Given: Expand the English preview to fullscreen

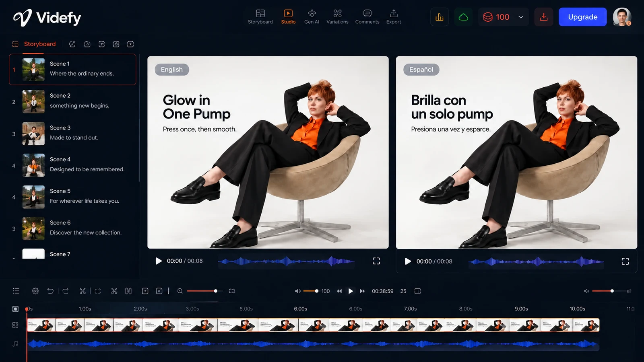Looking at the screenshot, I should (x=376, y=261).
